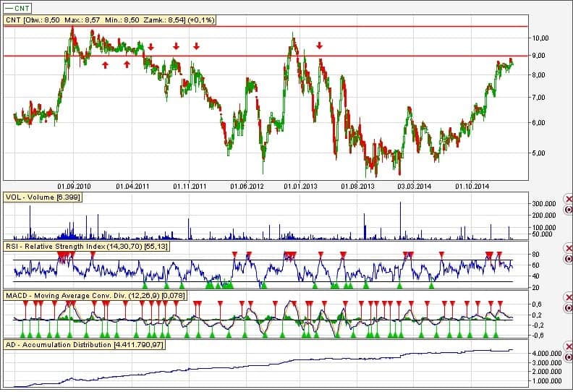Close the VOL Volume indicator panel
This screenshot has width=573, height=392.
point(568,199)
